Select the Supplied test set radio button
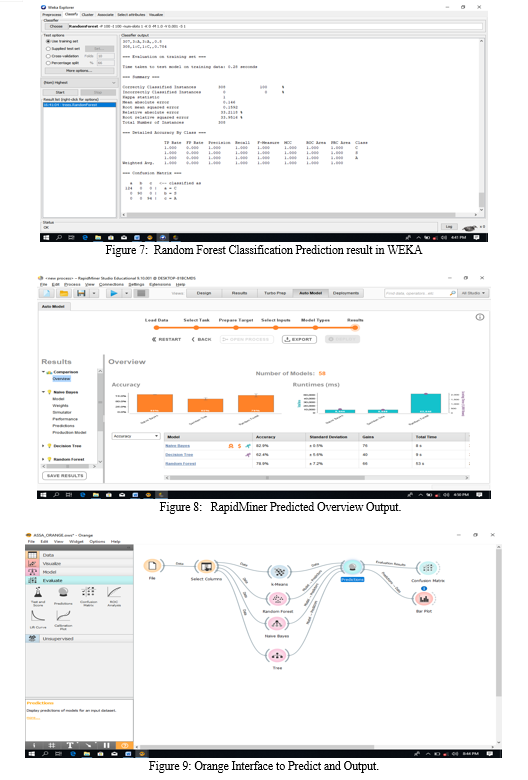This screenshot has width=528, height=780. tap(48, 49)
